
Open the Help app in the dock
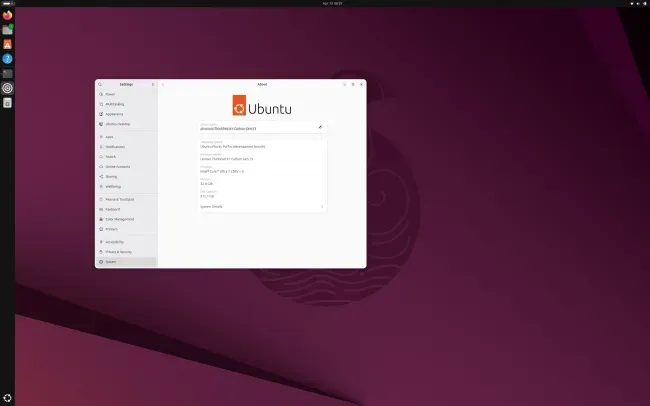click(x=7, y=59)
